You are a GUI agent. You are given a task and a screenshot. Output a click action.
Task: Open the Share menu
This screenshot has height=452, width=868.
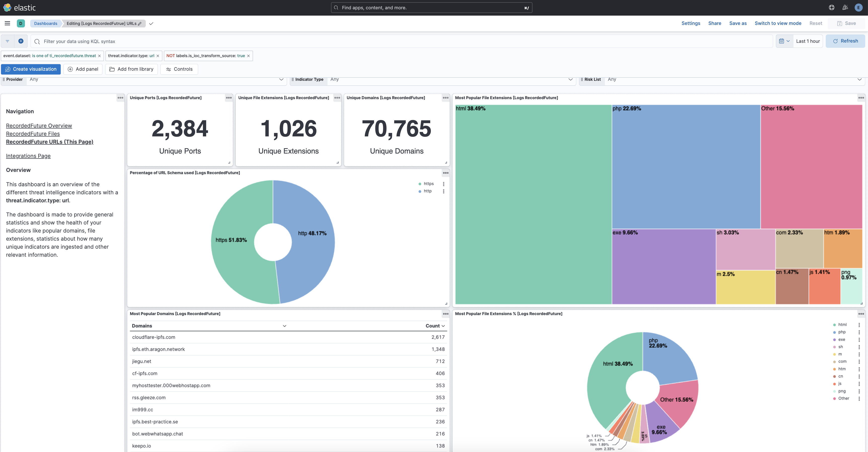click(715, 23)
